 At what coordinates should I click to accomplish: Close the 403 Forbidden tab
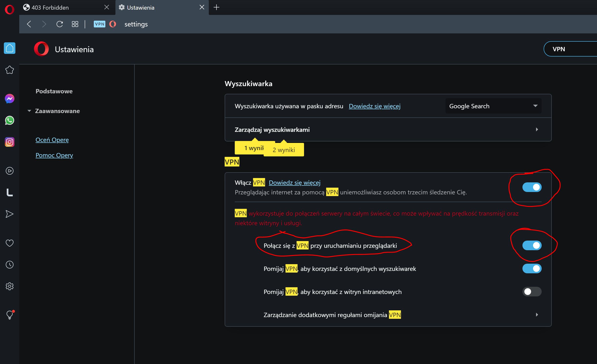coord(107,7)
